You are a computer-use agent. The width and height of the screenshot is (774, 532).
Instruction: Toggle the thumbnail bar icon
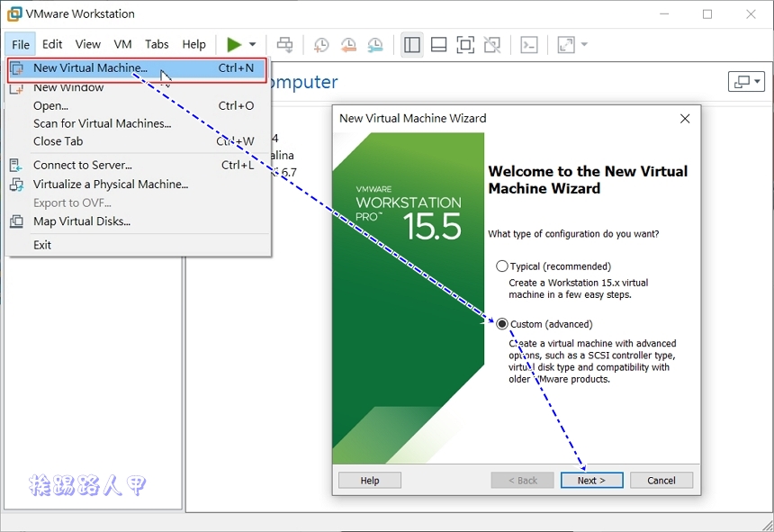click(x=438, y=44)
